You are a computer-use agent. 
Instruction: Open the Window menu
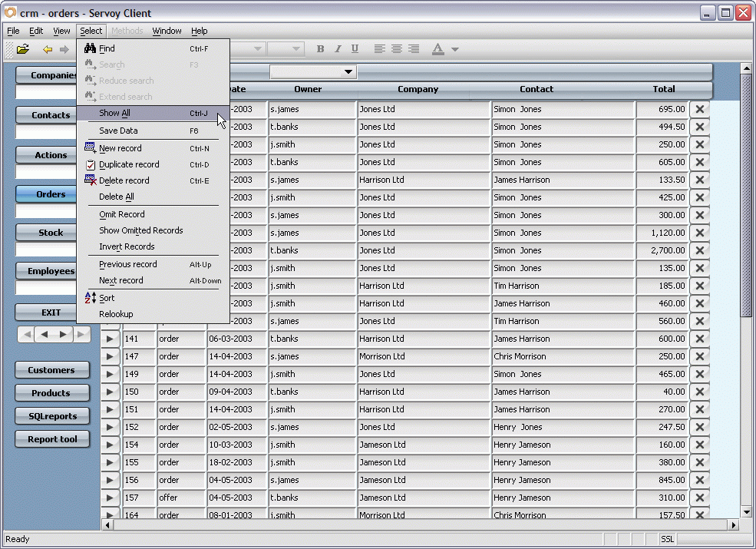[167, 31]
